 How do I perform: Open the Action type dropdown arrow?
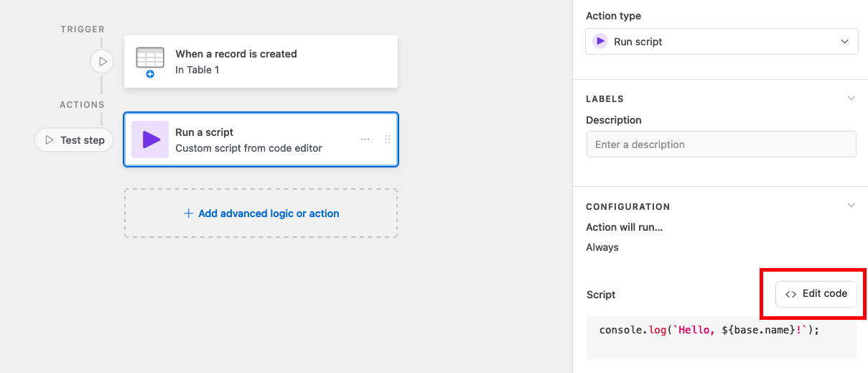(845, 42)
